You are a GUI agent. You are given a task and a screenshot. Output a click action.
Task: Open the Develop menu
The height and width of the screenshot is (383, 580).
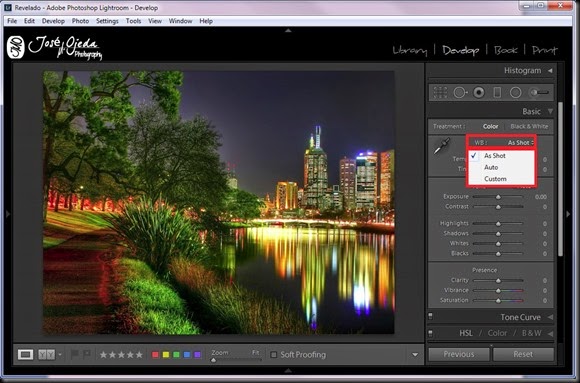point(53,21)
